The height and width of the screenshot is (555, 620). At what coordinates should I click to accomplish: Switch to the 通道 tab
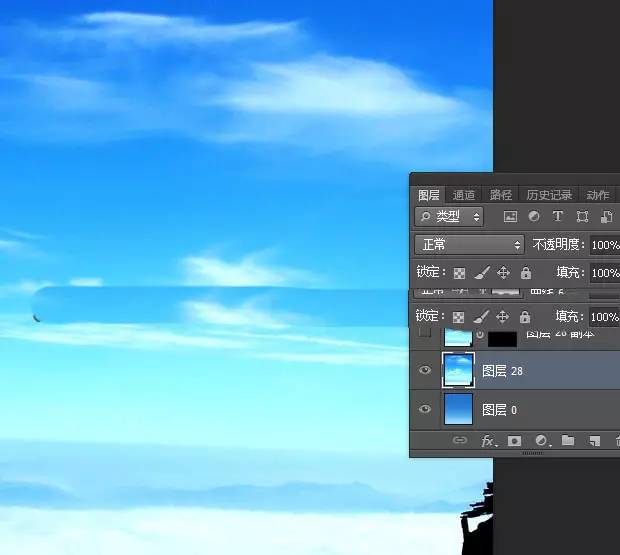(464, 195)
